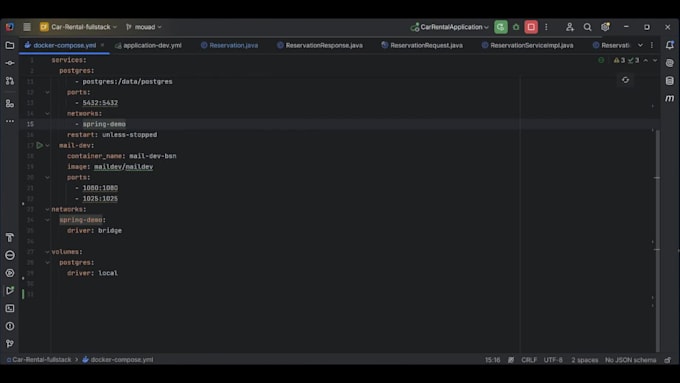Open the mouad branch dropdown
Screen dimensions: 680x383
click(144, 27)
